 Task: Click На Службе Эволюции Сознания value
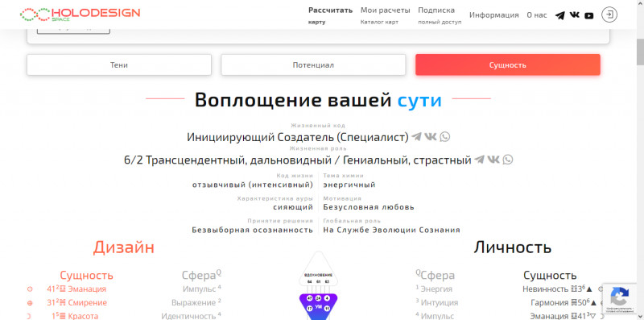(x=391, y=230)
